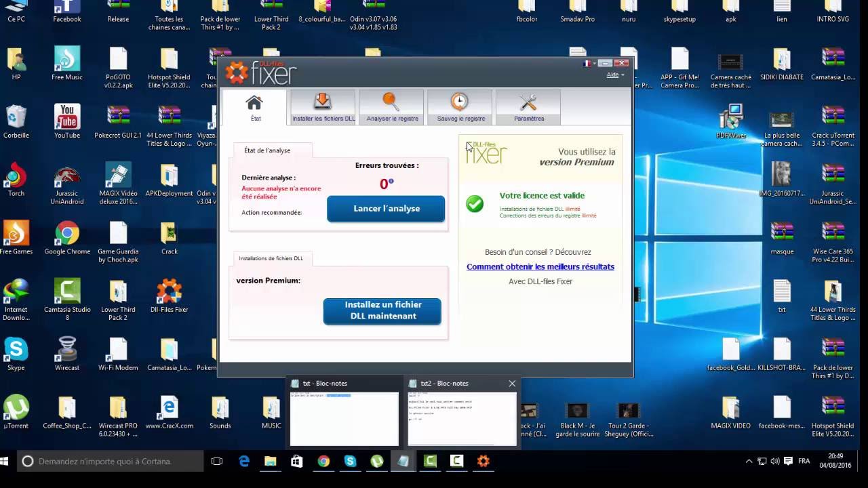Select the MAGIX Video deluxe desktop icon
Image resolution: width=868 pixels, height=488 pixels.
click(x=118, y=184)
